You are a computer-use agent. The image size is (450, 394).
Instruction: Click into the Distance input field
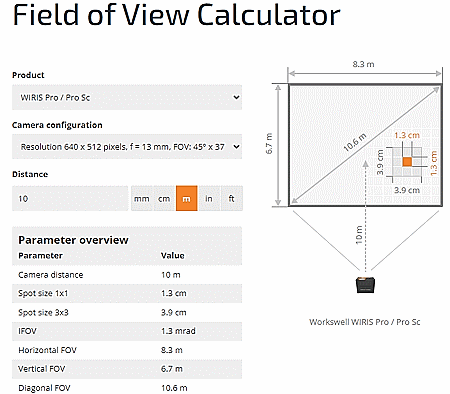tap(70, 199)
